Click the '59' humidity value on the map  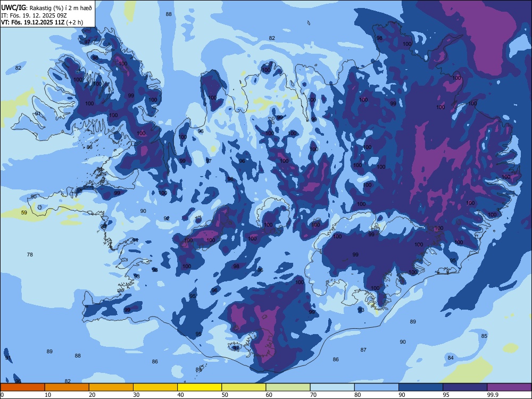tap(24, 213)
